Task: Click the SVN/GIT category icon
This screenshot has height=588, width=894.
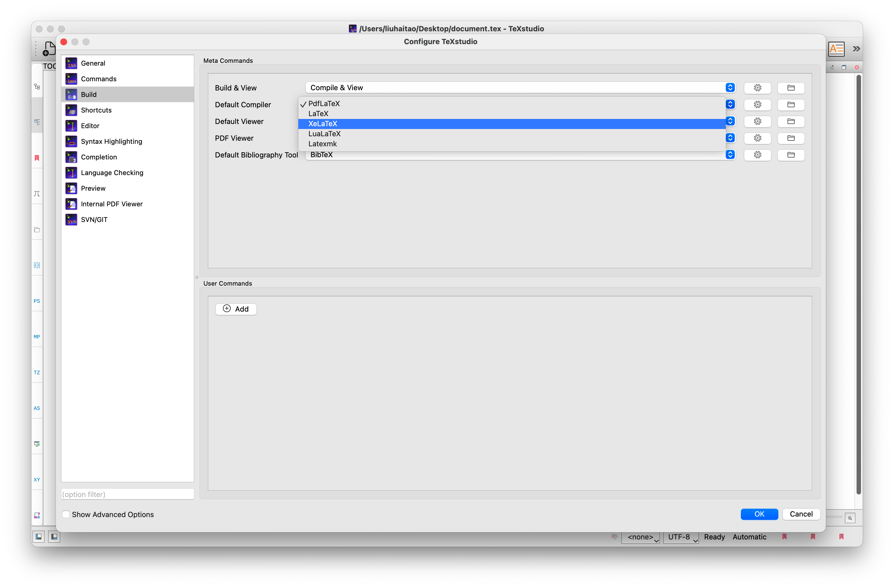Action: pyautogui.click(x=71, y=220)
